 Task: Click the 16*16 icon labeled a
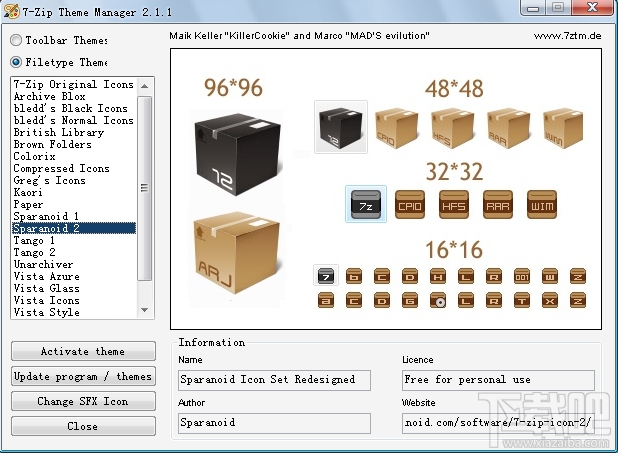coord(326,300)
